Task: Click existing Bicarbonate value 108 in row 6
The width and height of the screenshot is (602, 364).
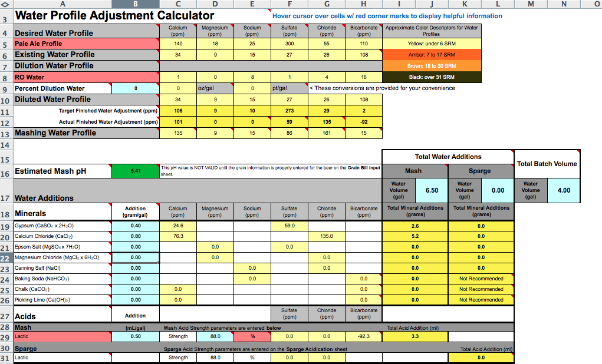Action: point(364,55)
